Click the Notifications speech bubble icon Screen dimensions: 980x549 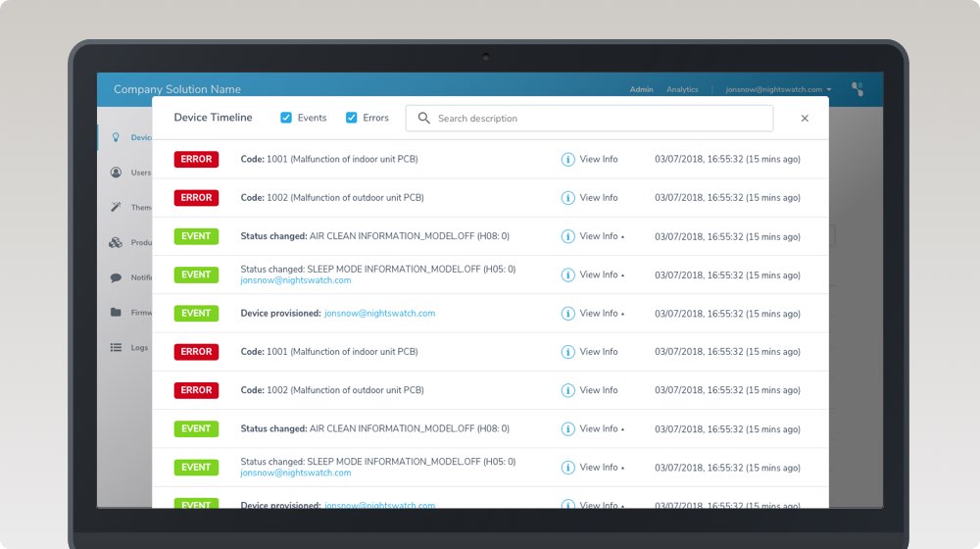click(x=116, y=277)
